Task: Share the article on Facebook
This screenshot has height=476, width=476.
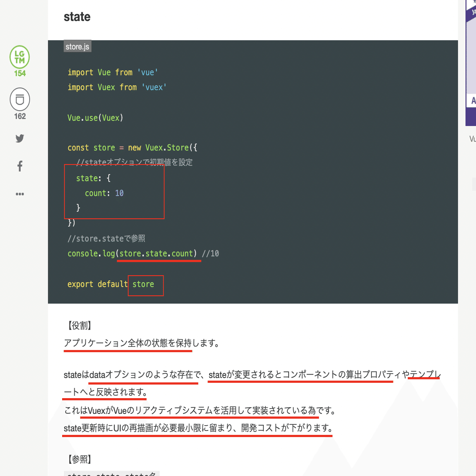Action: (x=19, y=166)
